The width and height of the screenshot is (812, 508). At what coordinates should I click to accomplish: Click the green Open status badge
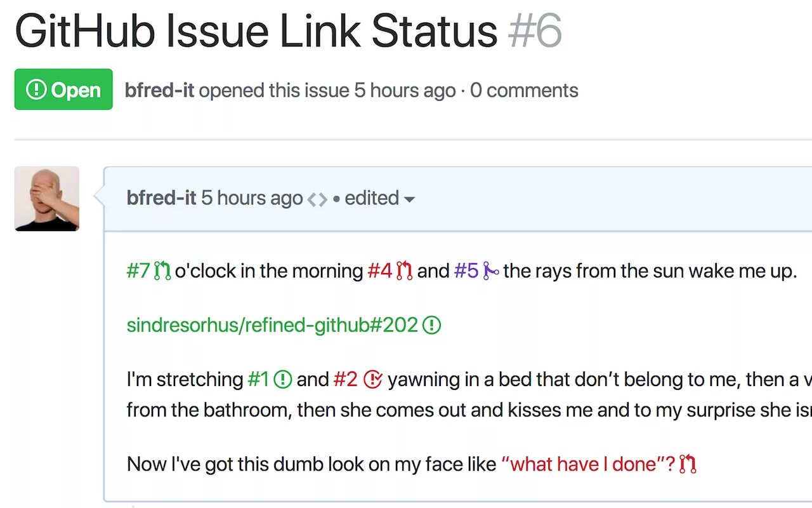coord(63,90)
